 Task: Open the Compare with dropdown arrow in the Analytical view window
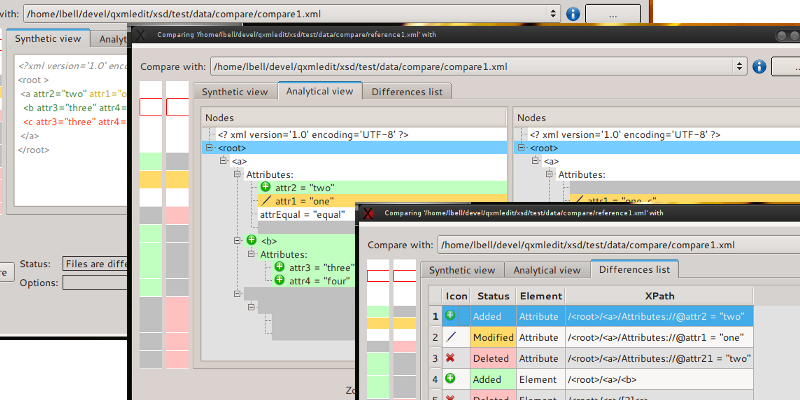(x=739, y=66)
